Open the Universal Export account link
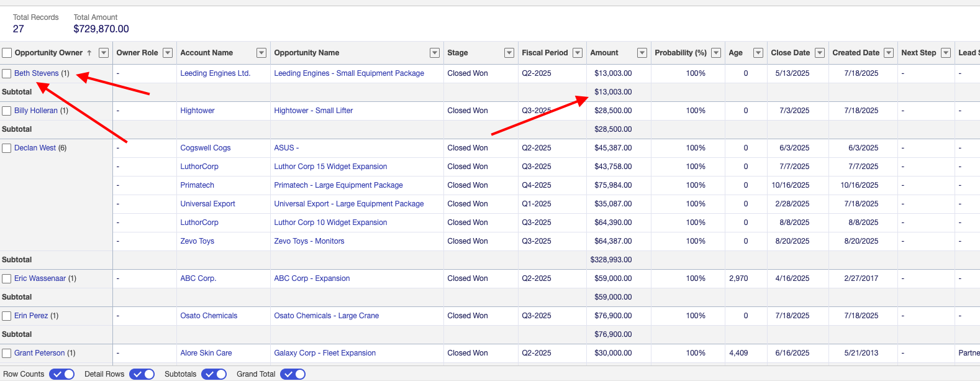The width and height of the screenshot is (980, 381). (208, 204)
